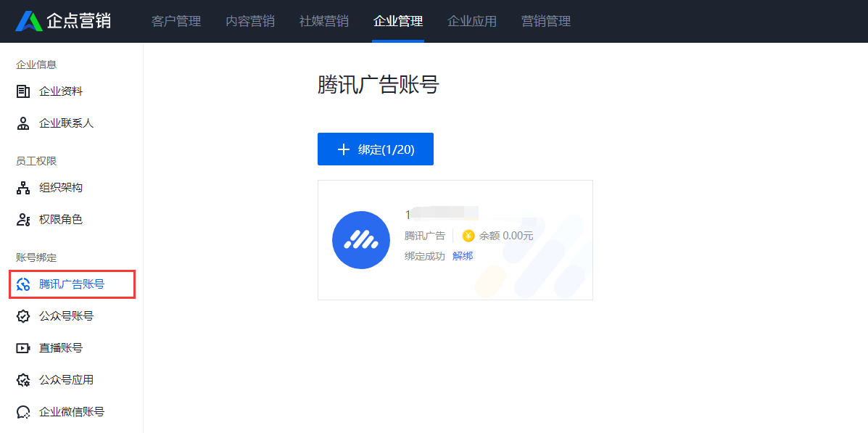The width and height of the screenshot is (868, 433).
Task: Open 公众号应用 sidebar label
Action: coord(67,380)
